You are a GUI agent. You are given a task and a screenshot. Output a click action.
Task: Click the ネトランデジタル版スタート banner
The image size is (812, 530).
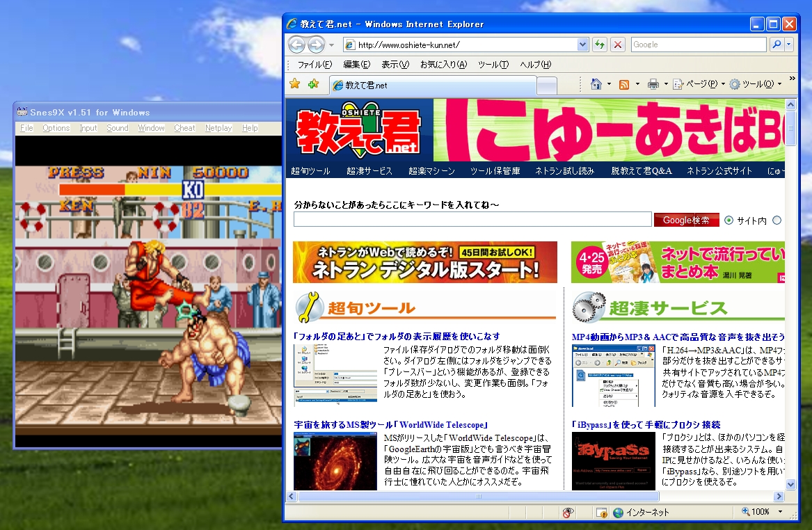425,262
